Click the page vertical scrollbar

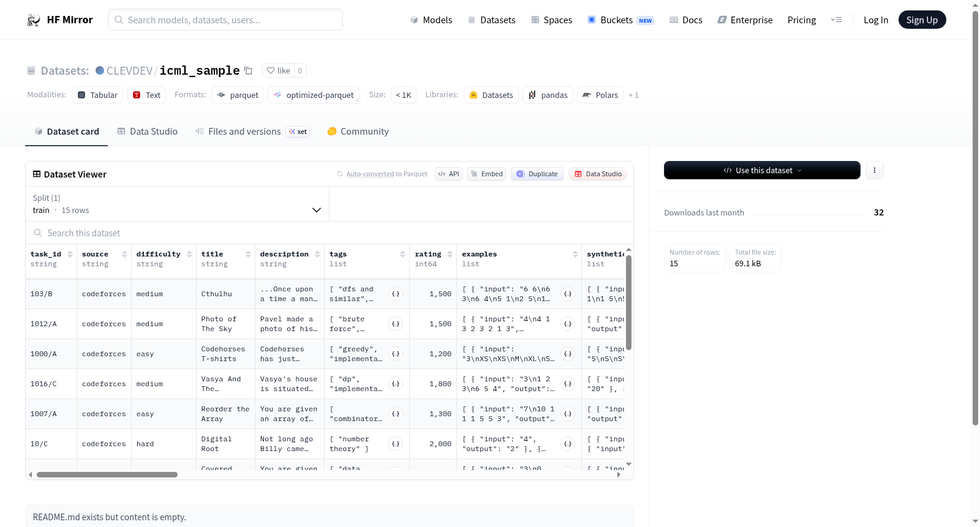coord(975,217)
